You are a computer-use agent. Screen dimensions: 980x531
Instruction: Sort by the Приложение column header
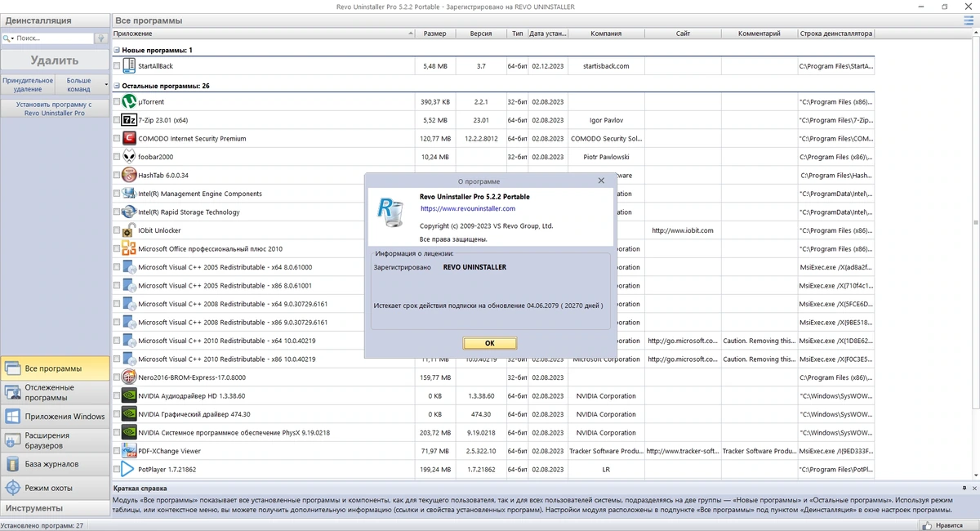[x=263, y=33]
